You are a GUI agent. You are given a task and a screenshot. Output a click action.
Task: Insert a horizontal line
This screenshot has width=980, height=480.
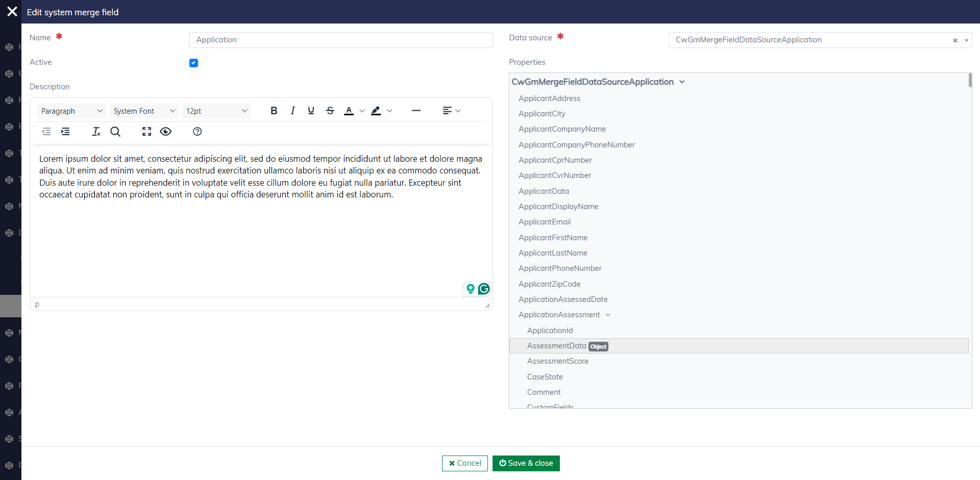pyautogui.click(x=416, y=111)
